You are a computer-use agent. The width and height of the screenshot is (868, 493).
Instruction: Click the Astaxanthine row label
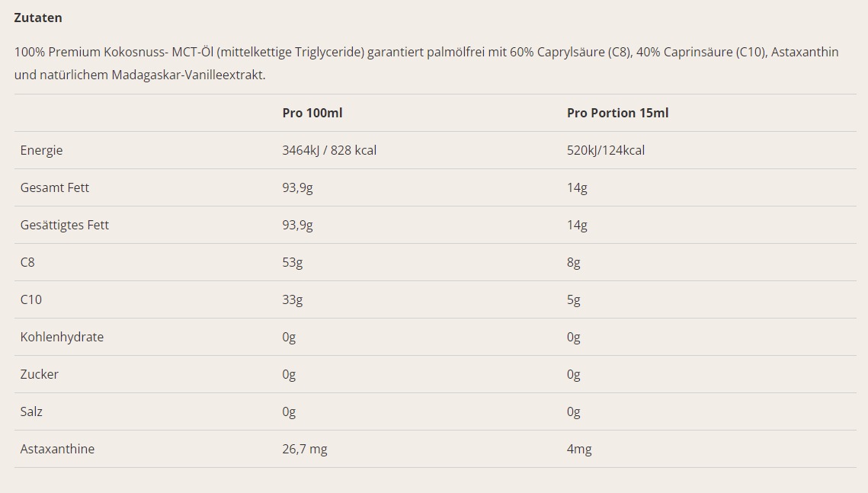58,450
